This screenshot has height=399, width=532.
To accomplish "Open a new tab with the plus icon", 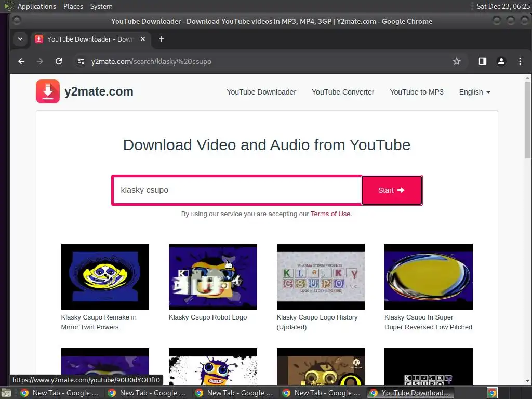I will point(162,39).
